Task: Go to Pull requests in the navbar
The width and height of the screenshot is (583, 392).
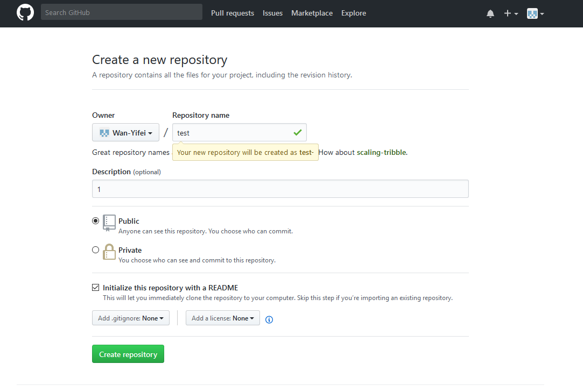Action: 233,13
